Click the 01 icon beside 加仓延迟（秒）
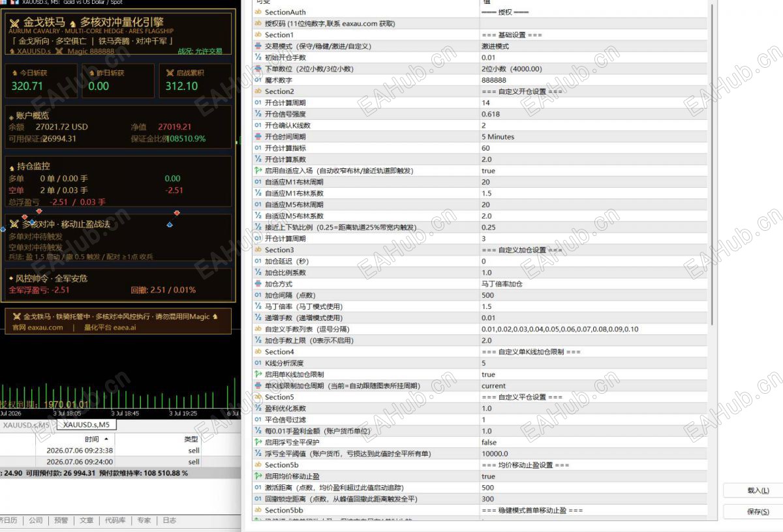 pyautogui.click(x=258, y=261)
